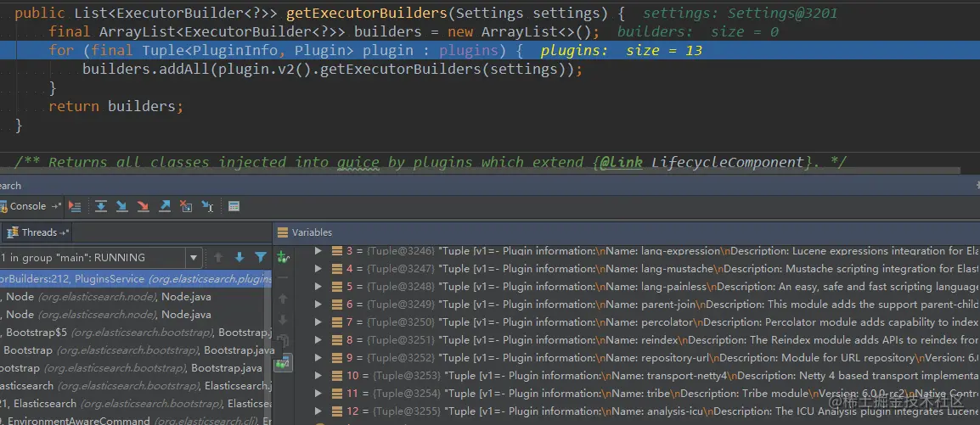Click the green New Watch plus icon
The height and width of the screenshot is (425, 980).
point(283,256)
